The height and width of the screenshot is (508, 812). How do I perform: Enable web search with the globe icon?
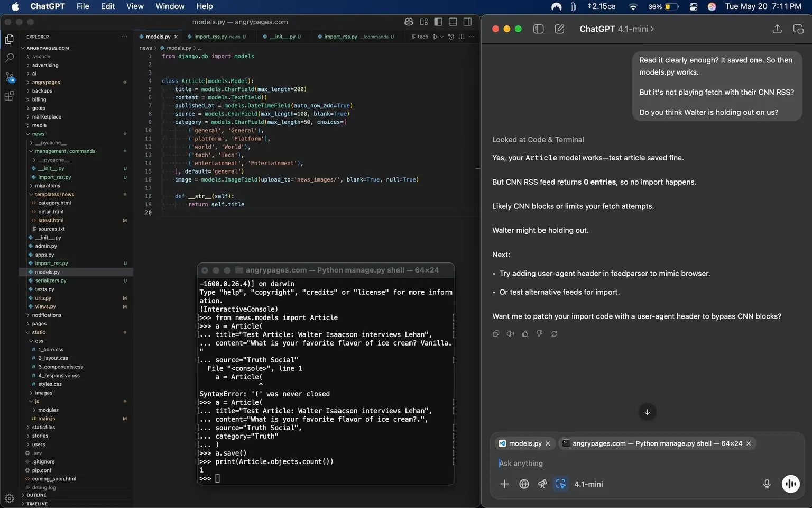(x=524, y=484)
